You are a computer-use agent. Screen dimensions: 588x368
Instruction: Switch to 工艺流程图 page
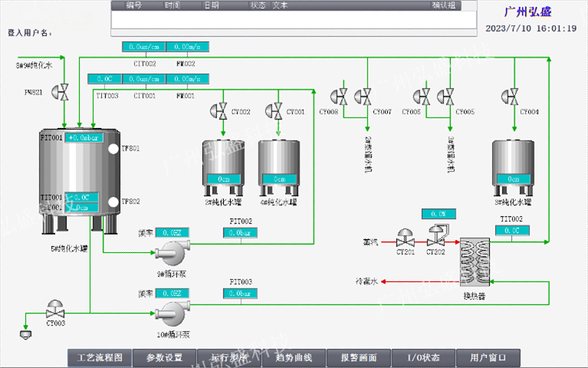pyautogui.click(x=100, y=358)
